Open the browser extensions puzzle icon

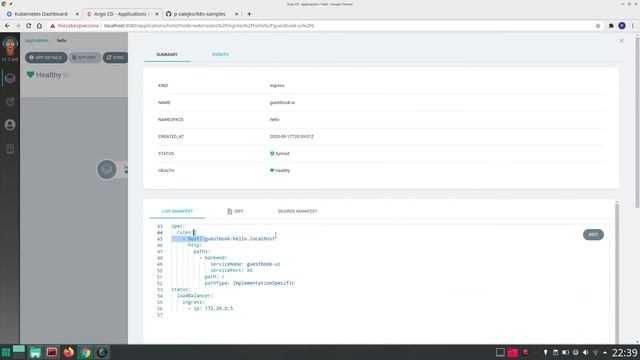(x=611, y=26)
